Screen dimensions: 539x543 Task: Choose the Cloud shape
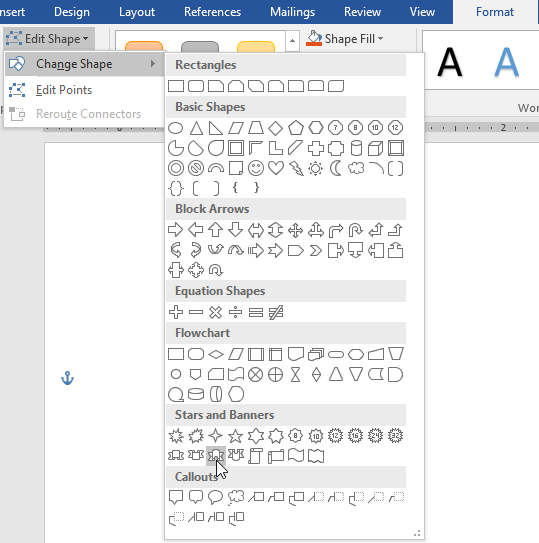point(356,169)
